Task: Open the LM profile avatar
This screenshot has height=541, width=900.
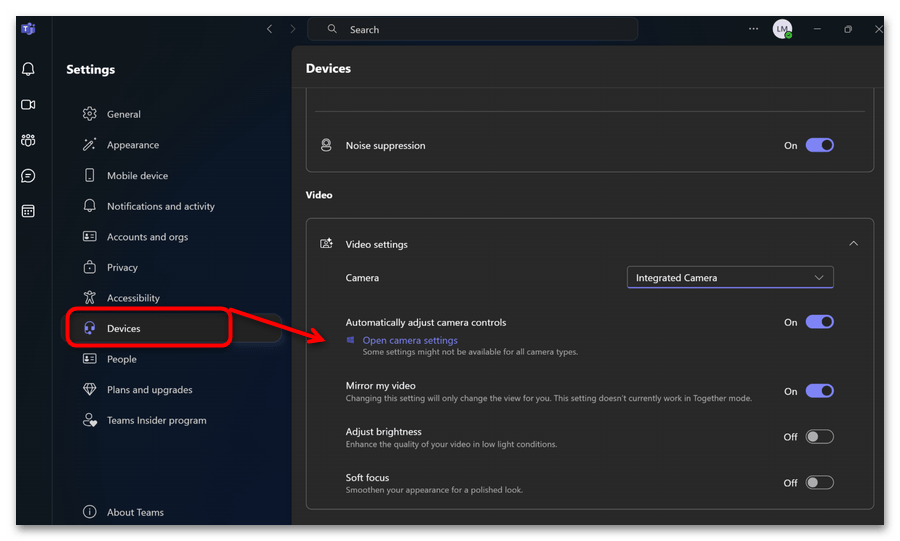Action: (782, 29)
